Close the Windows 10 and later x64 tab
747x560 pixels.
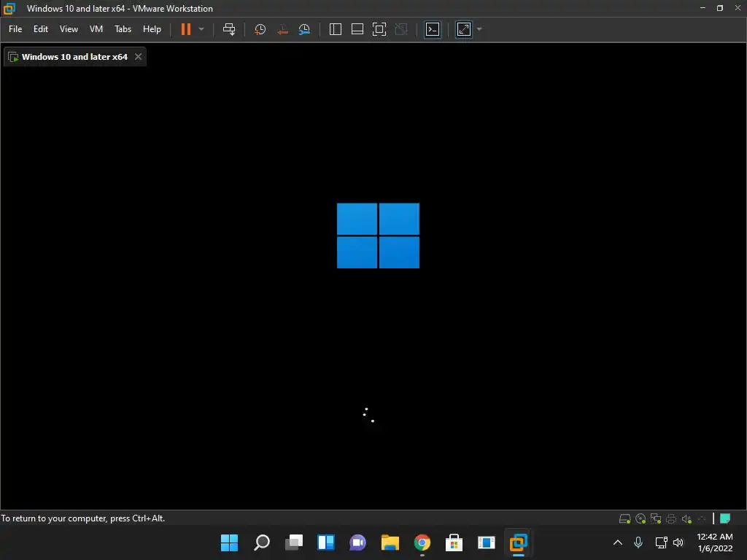138,57
